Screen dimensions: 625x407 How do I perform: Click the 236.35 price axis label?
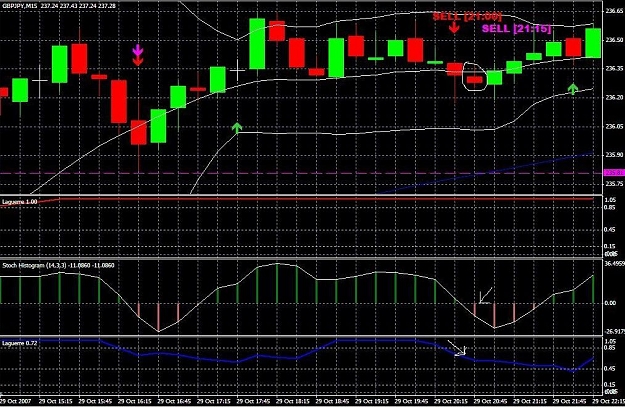[x=614, y=69]
